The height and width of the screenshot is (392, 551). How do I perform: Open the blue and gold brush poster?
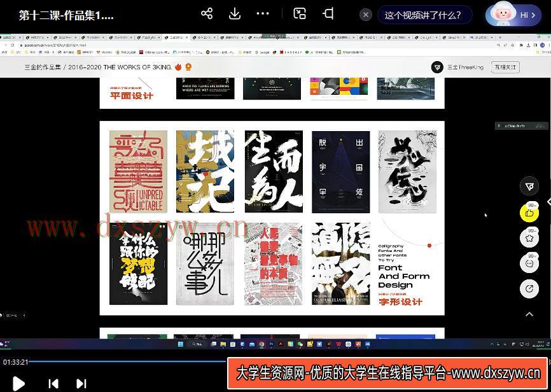click(x=206, y=172)
